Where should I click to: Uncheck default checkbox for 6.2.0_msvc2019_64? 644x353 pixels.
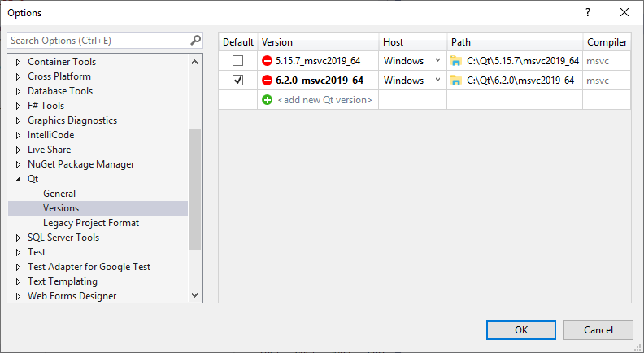tap(237, 81)
